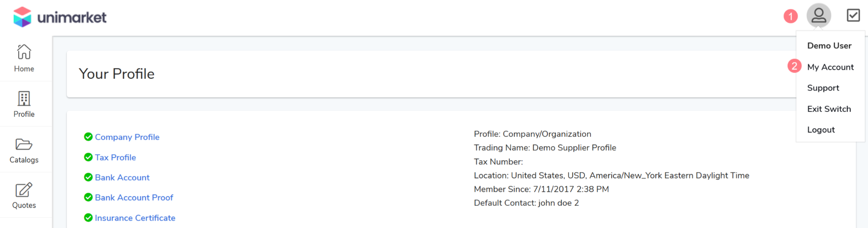Select My Account from user menu

pos(830,67)
